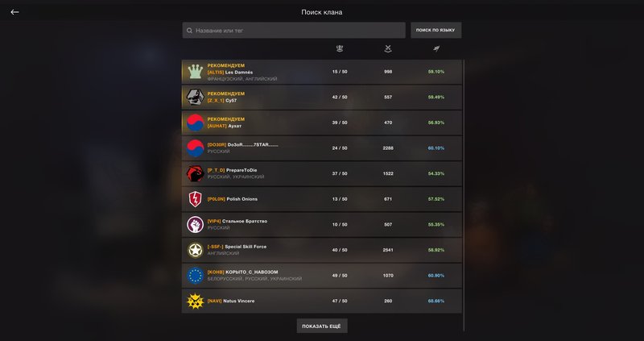
Task: Click the -SSF- star emblem
Action: tap(196, 250)
